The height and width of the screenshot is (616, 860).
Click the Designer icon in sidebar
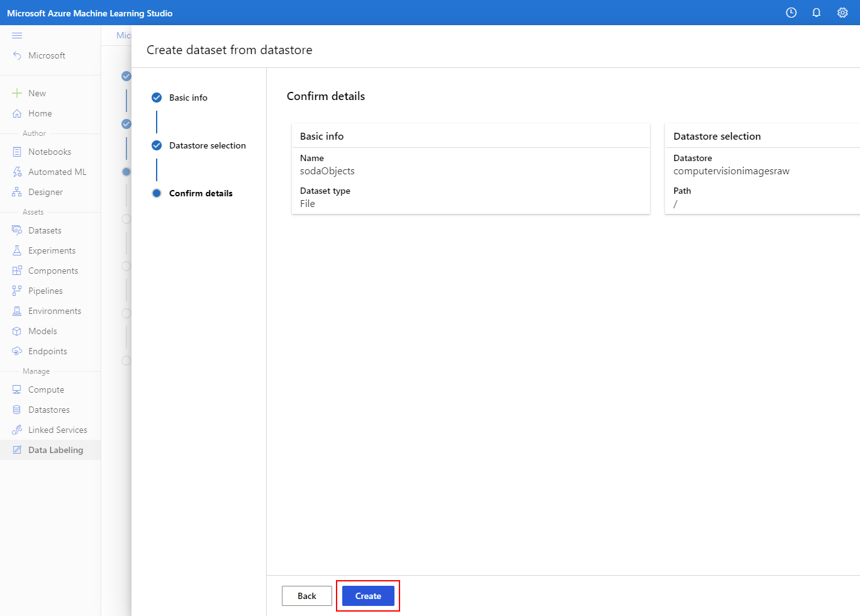17,192
